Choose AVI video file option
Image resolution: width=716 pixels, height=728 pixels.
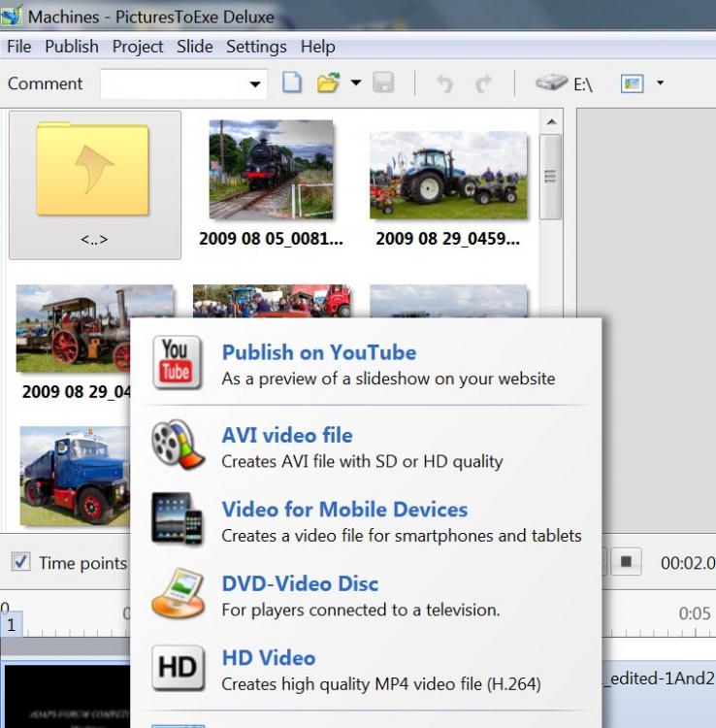287,435
